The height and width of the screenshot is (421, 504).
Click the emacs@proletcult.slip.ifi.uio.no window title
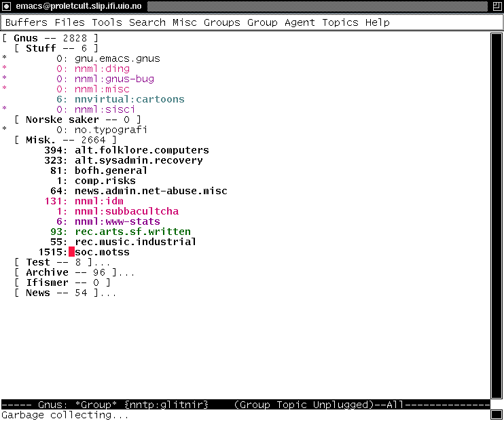pos(79,6)
